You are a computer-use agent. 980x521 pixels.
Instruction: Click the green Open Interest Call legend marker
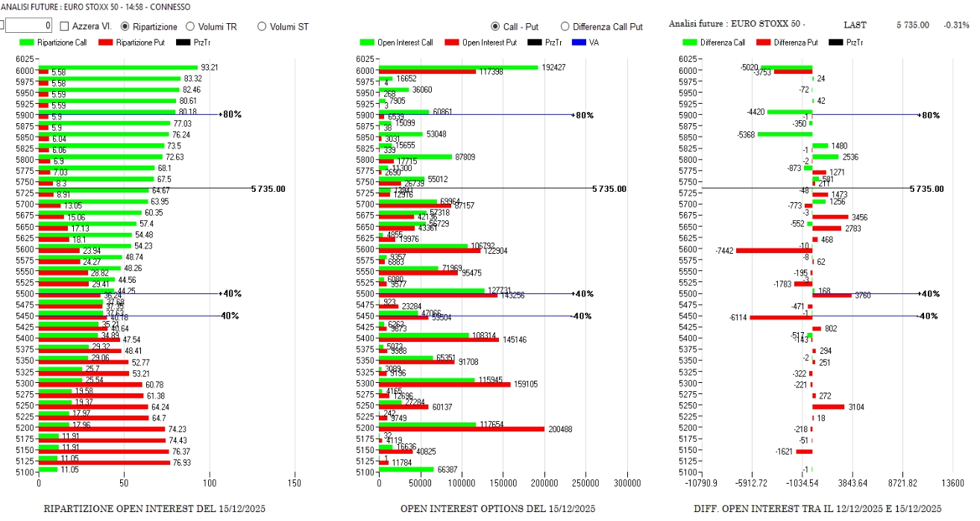(x=367, y=43)
